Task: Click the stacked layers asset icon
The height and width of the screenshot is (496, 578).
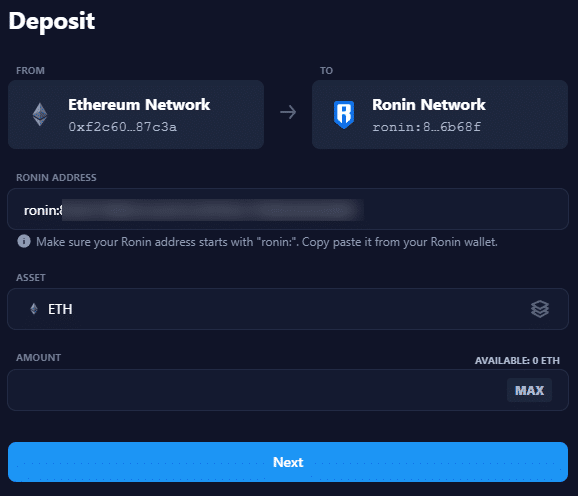Action: [x=540, y=309]
